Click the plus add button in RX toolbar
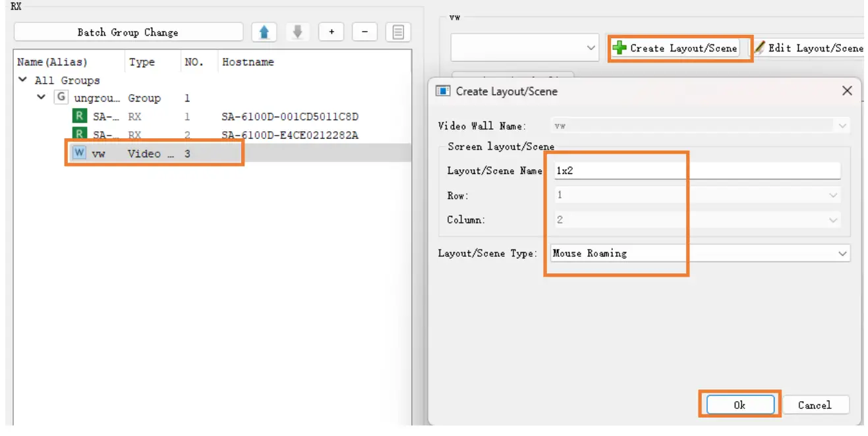This screenshot has height=436, width=868. pos(332,32)
